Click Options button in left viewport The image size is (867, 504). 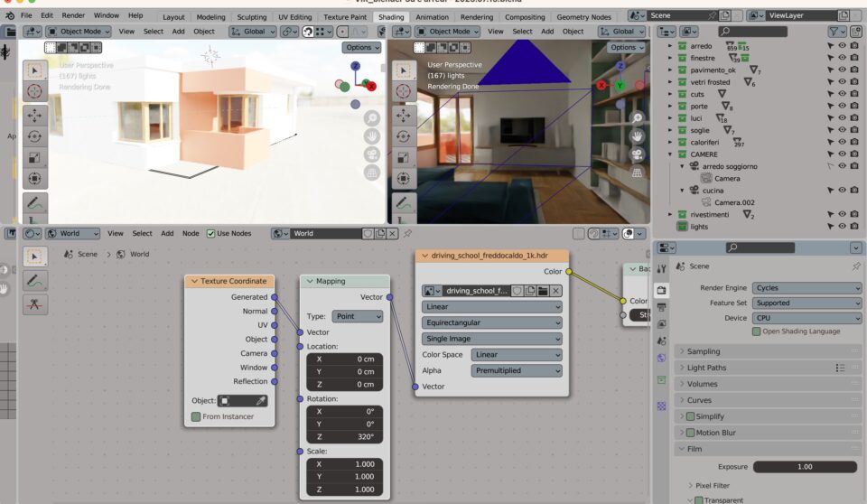coord(361,47)
